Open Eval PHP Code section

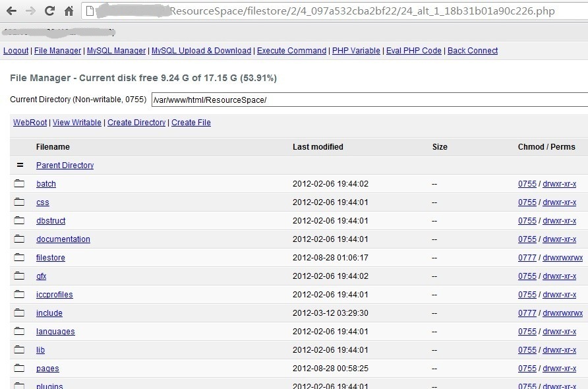pyautogui.click(x=413, y=51)
